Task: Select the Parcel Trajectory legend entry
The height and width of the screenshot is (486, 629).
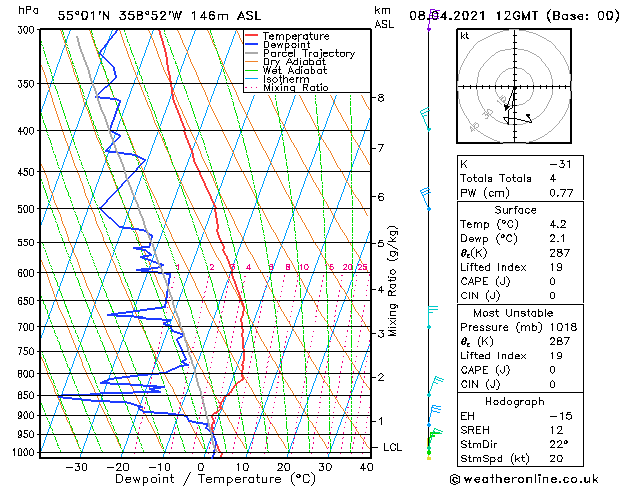Action: coord(300,53)
